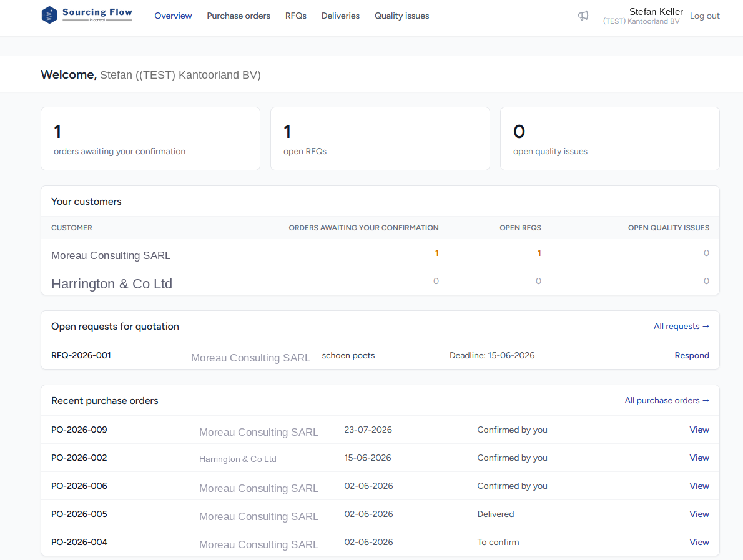Click Harrington & Co Ltd in PO-2026-002 row
The width and height of the screenshot is (743, 560).
coord(237,459)
